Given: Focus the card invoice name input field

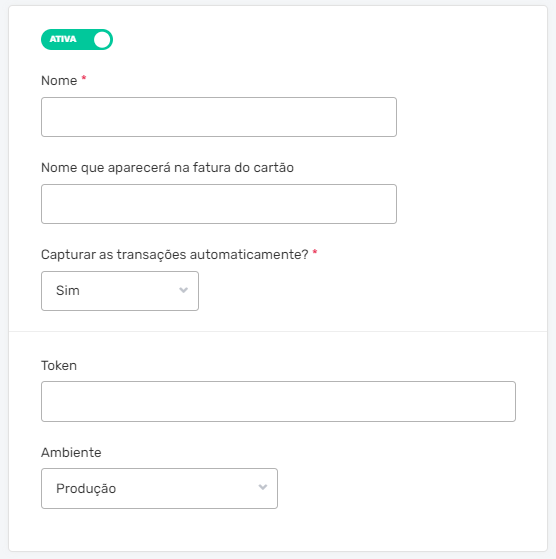Looking at the screenshot, I should [219, 204].
